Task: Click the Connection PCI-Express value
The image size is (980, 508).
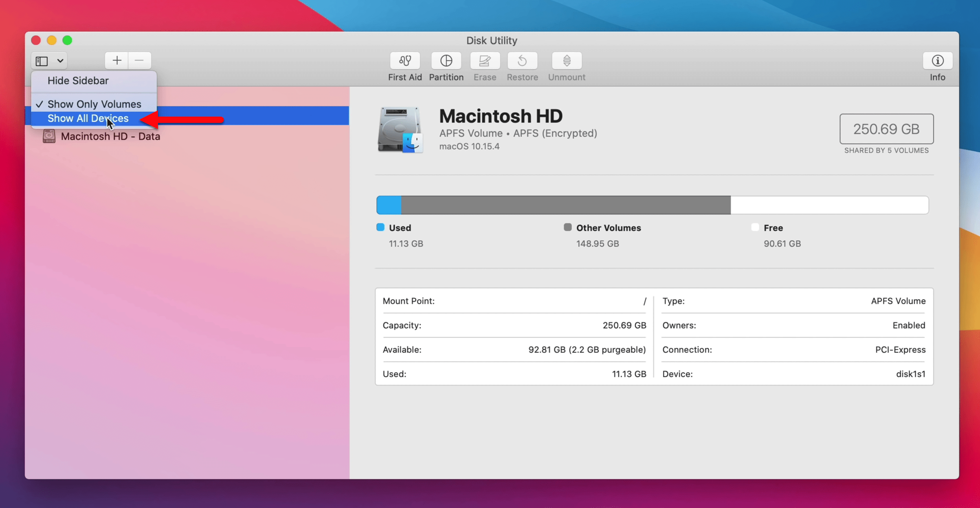Action: pyautogui.click(x=900, y=350)
